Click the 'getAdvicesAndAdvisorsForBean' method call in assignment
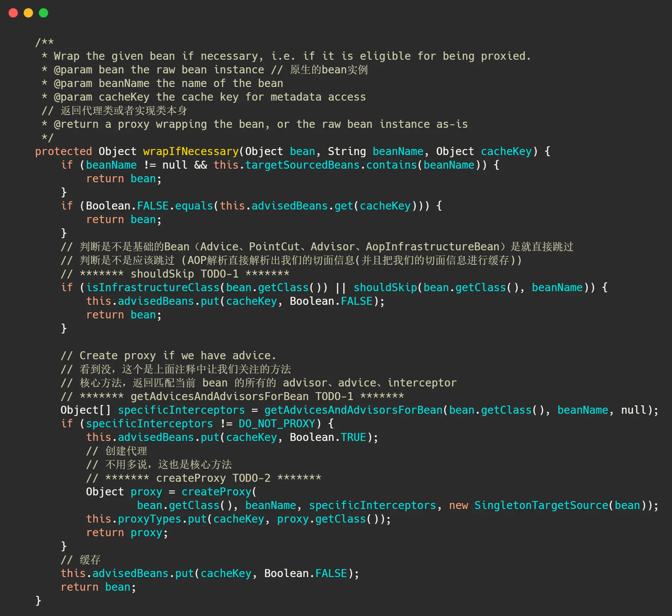Screen dimensions: 672x616 [x=353, y=410]
